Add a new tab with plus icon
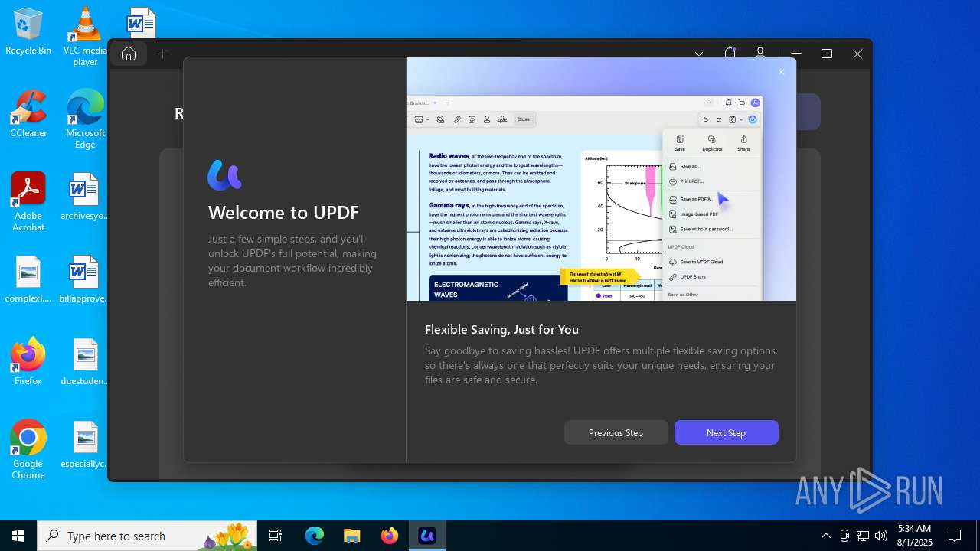The height and width of the screenshot is (551, 980). pyautogui.click(x=162, y=54)
